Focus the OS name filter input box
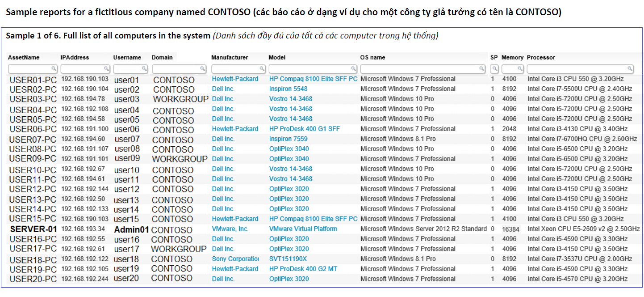 coord(423,69)
